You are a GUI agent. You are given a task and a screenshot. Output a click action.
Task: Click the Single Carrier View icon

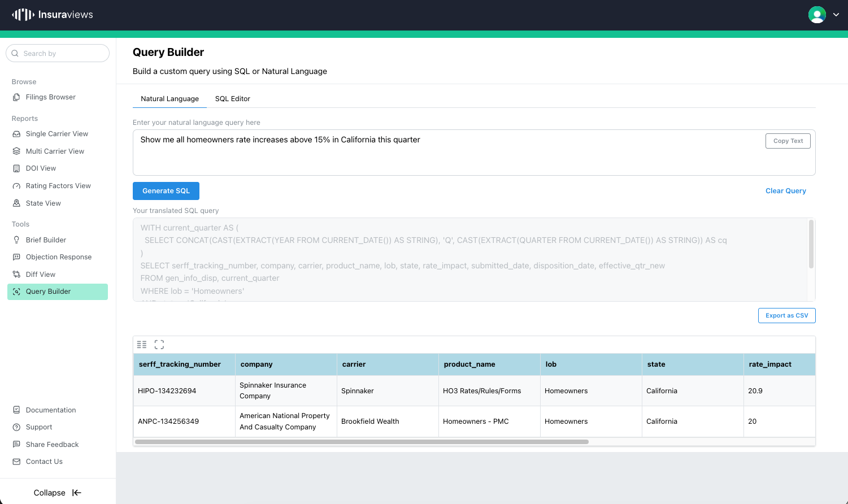[x=16, y=134]
